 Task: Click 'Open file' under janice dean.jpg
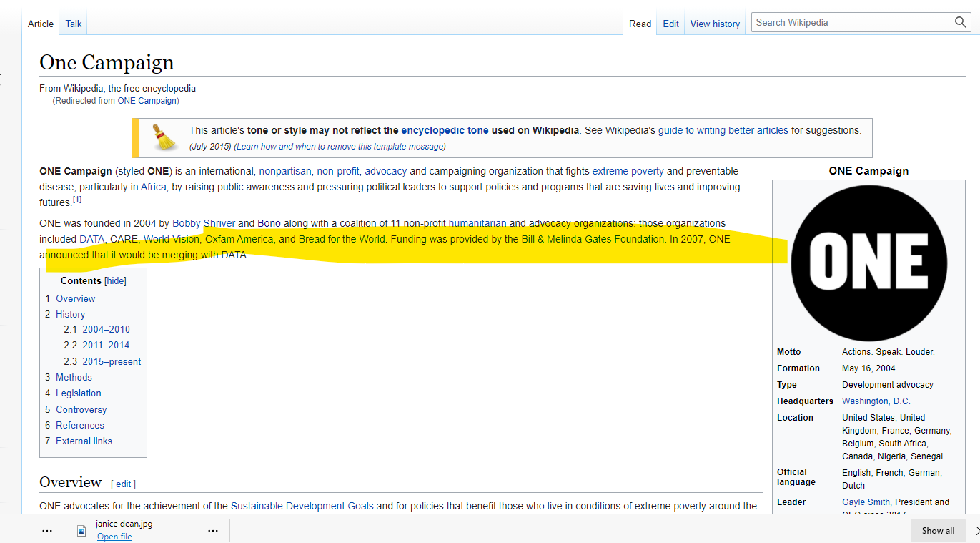[114, 537]
